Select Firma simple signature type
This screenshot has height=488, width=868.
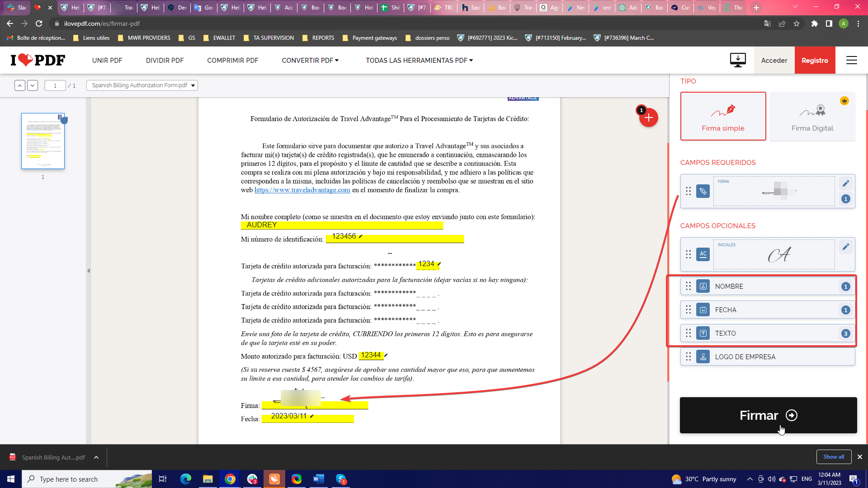click(723, 116)
